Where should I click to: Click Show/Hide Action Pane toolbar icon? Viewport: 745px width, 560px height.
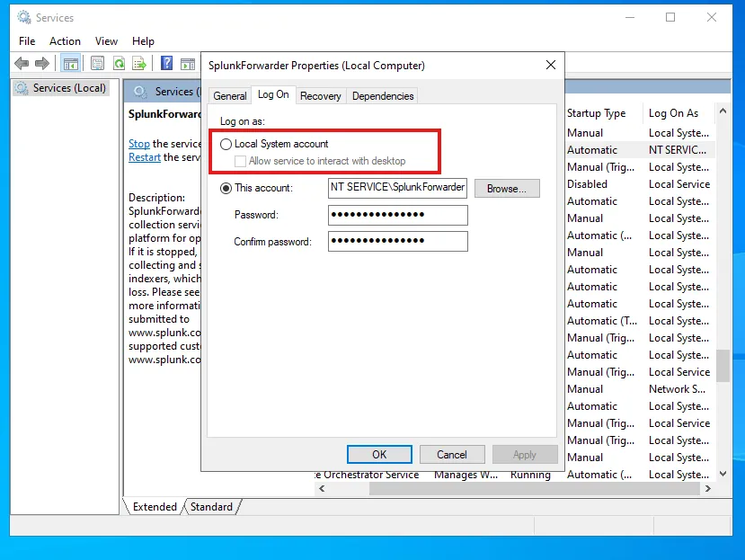click(x=188, y=63)
